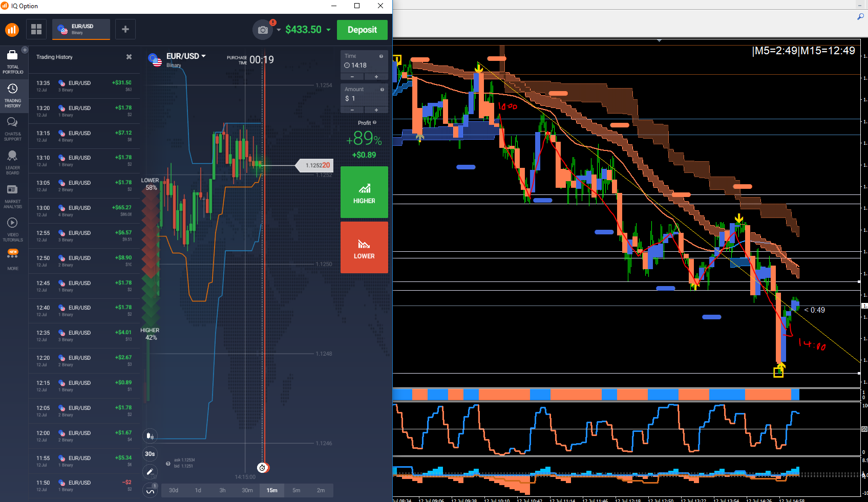The image size is (868, 502).
Task: Select the 30m chart range tab
Action: [x=247, y=490]
